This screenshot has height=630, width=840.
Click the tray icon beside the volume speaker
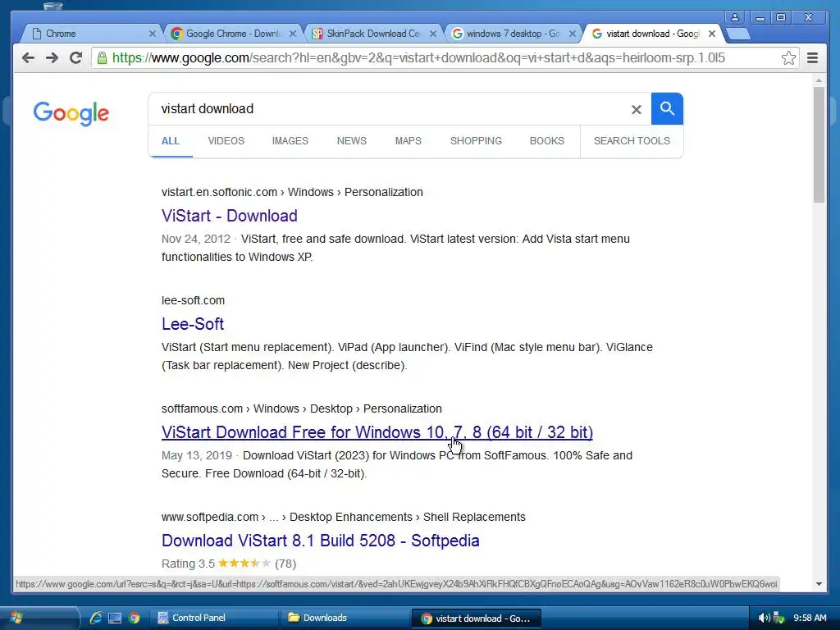778,618
